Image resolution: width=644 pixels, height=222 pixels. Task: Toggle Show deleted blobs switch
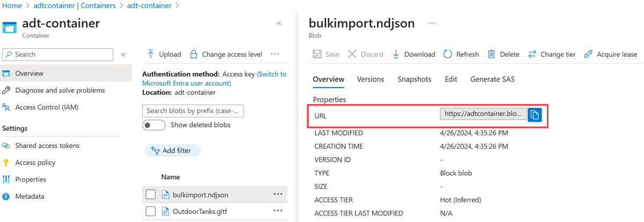153,125
